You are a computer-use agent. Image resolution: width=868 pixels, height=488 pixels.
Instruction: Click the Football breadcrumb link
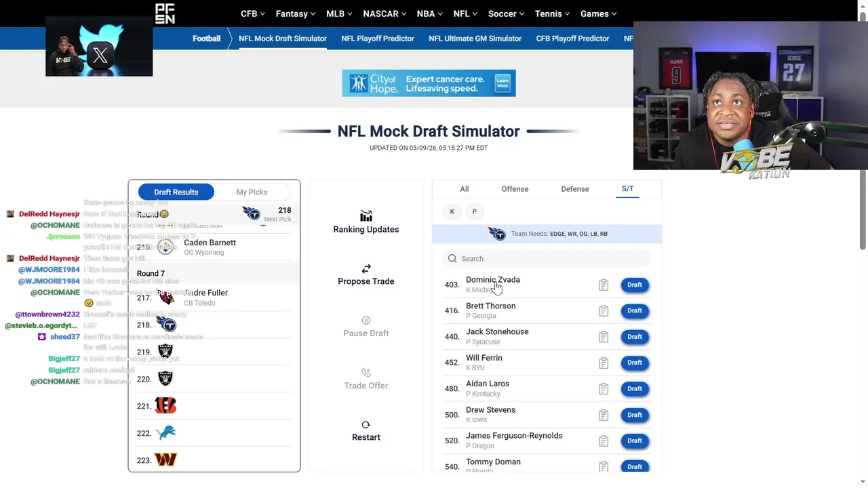[x=206, y=39]
